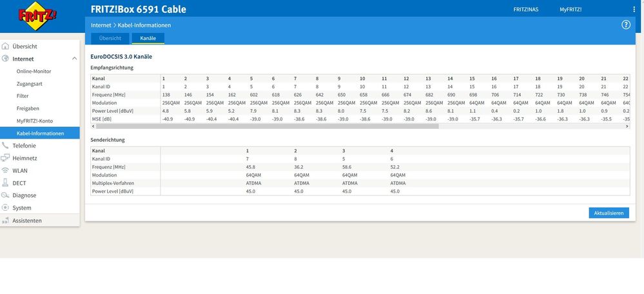Viewport: 644px width, 294px height.
Task: Click the 58.6 MHz upstream frequency
Action: pyautogui.click(x=347, y=167)
